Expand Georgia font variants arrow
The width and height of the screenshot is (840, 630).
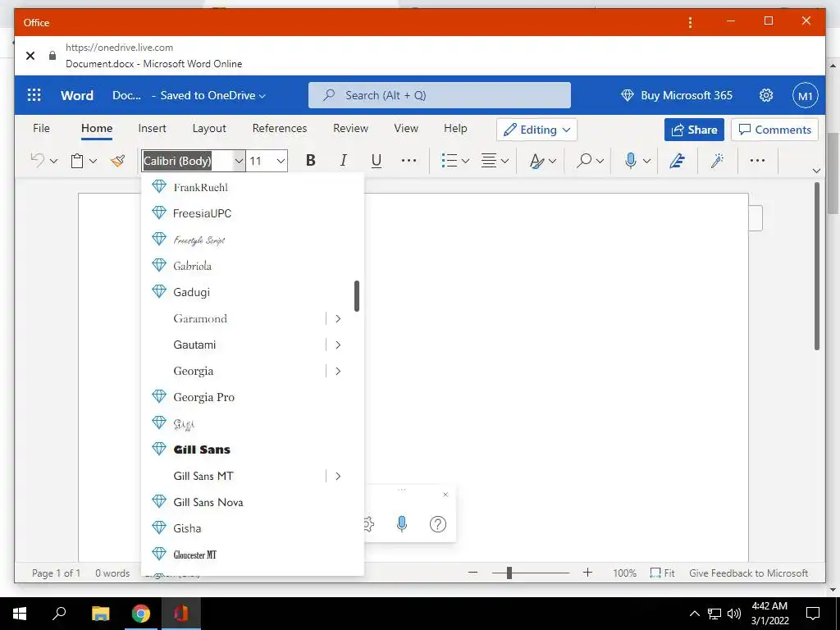click(x=337, y=372)
